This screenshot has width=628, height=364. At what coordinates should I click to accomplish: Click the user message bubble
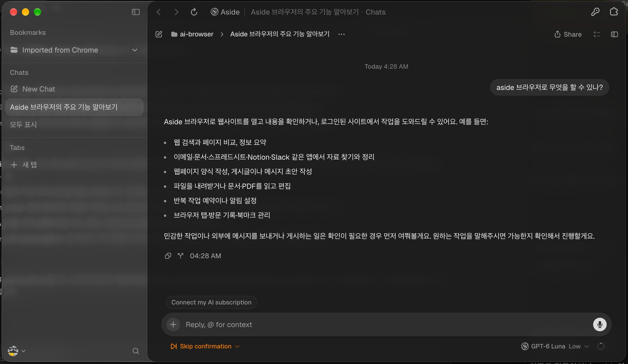coord(549,88)
